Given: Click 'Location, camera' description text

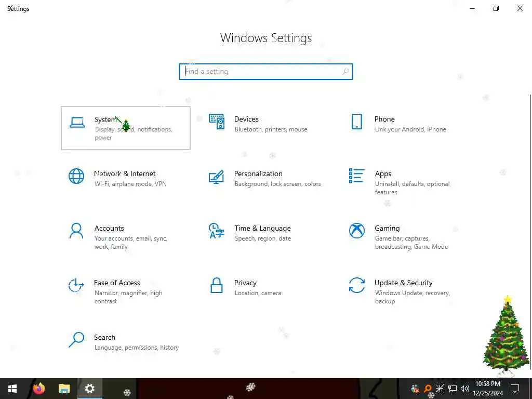Looking at the screenshot, I should (258, 293).
